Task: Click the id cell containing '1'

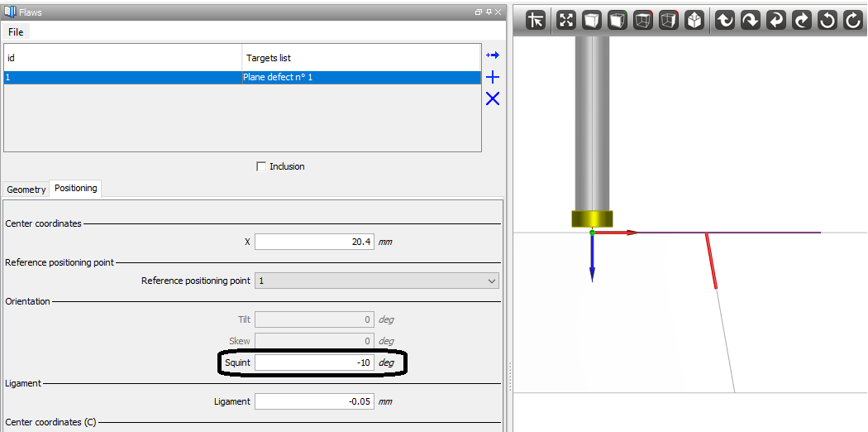Action: coord(123,78)
